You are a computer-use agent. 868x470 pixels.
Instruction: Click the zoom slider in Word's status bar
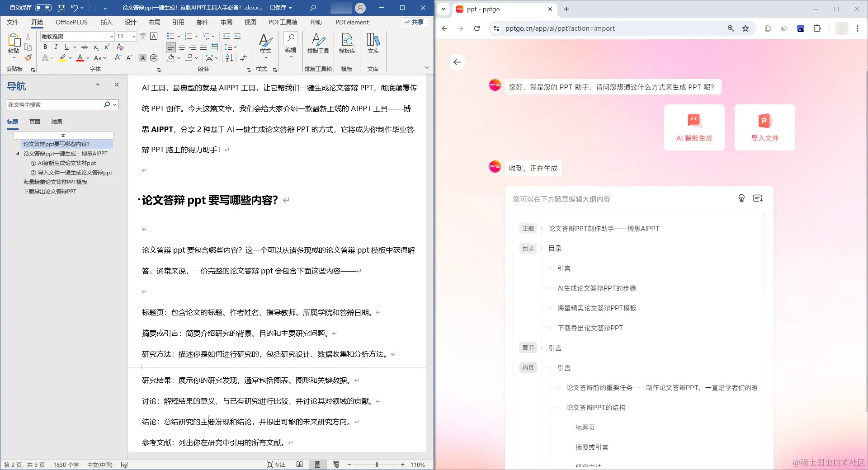click(x=376, y=465)
